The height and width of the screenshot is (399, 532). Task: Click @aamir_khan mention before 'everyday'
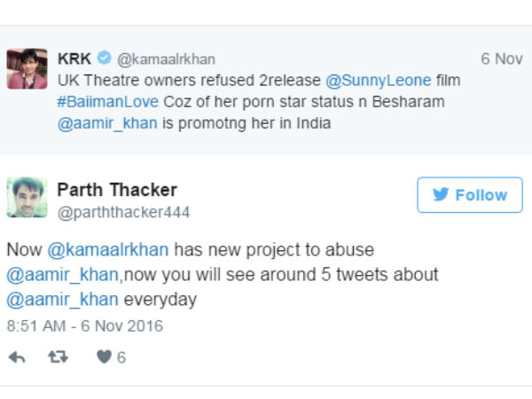coord(62,300)
